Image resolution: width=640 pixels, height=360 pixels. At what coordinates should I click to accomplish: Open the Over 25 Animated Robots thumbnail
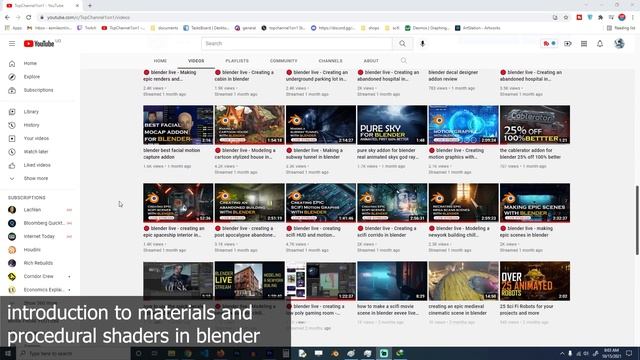tap(535, 281)
